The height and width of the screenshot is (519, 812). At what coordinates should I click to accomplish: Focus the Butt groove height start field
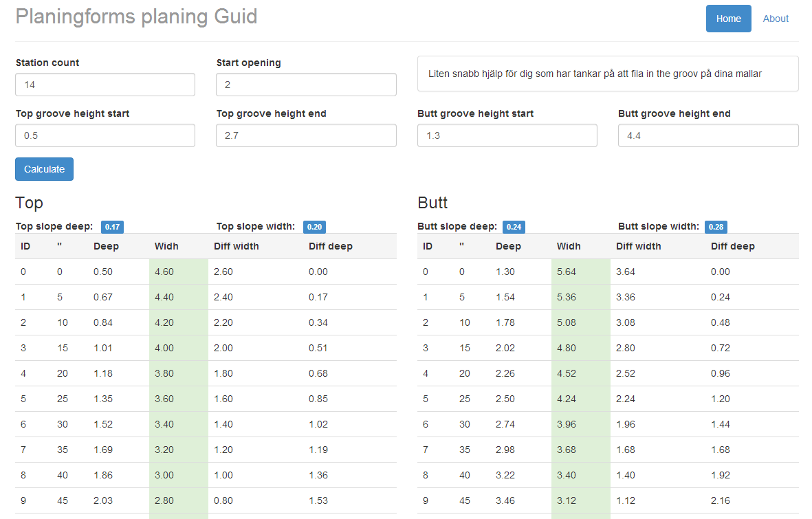[x=507, y=135]
